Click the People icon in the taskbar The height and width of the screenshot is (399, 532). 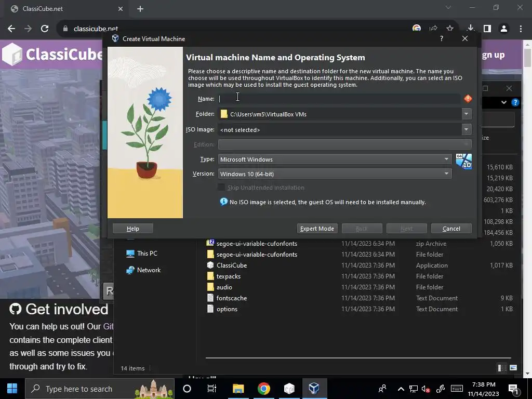pyautogui.click(x=382, y=389)
